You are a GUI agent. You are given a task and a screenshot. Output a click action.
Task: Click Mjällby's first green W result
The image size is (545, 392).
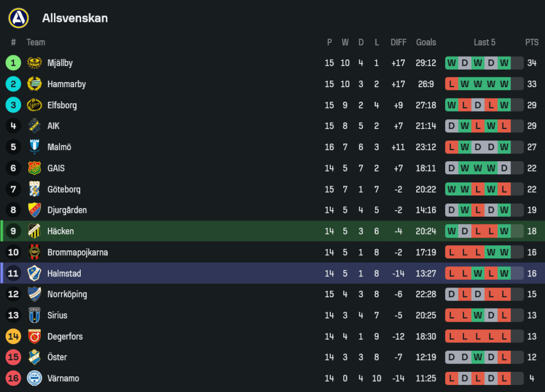click(x=451, y=63)
